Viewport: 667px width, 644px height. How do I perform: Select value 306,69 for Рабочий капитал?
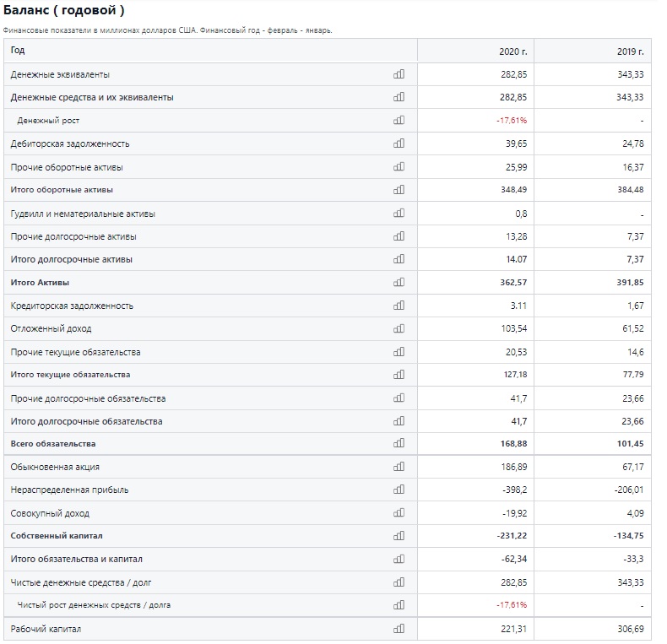tap(631, 628)
